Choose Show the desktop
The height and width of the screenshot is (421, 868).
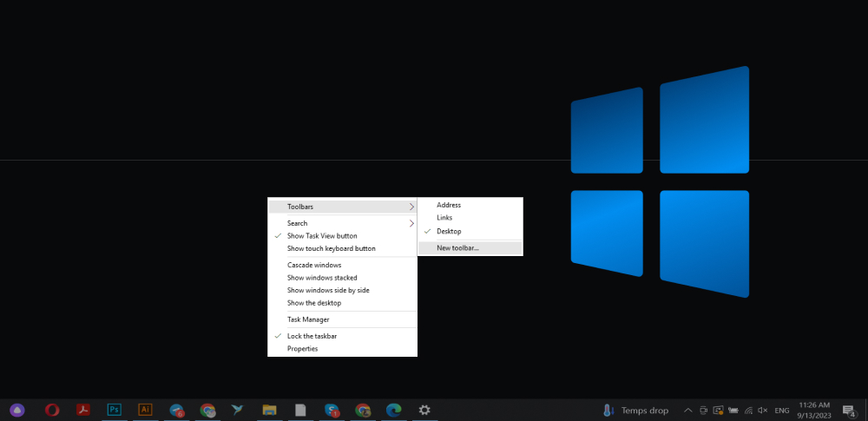click(x=342, y=303)
